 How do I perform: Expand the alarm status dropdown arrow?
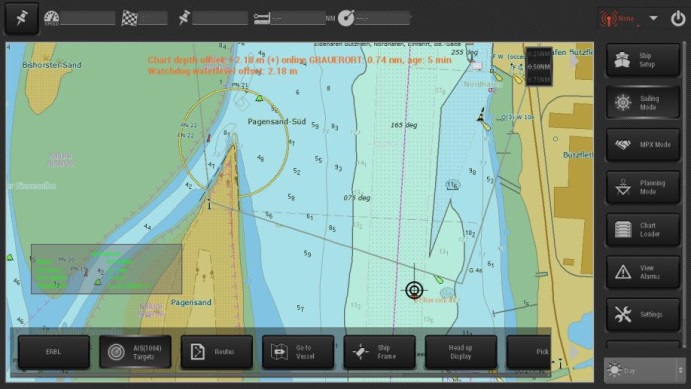coord(654,19)
